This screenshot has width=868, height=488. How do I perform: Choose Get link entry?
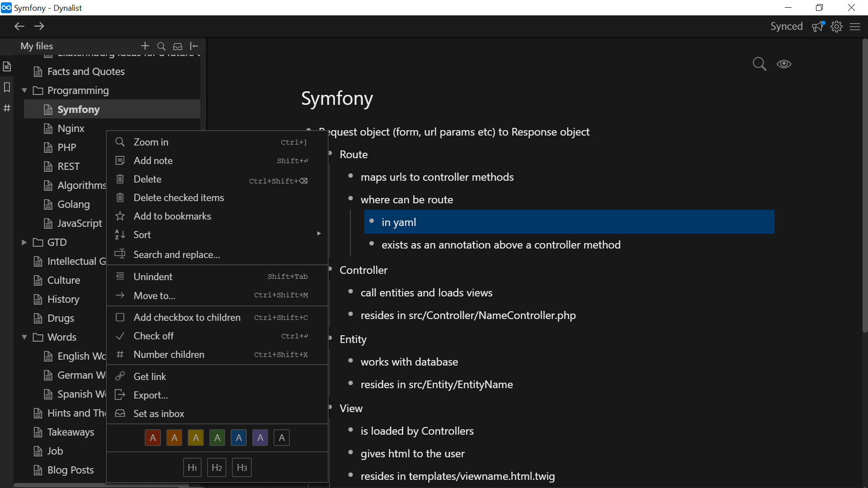217,376
